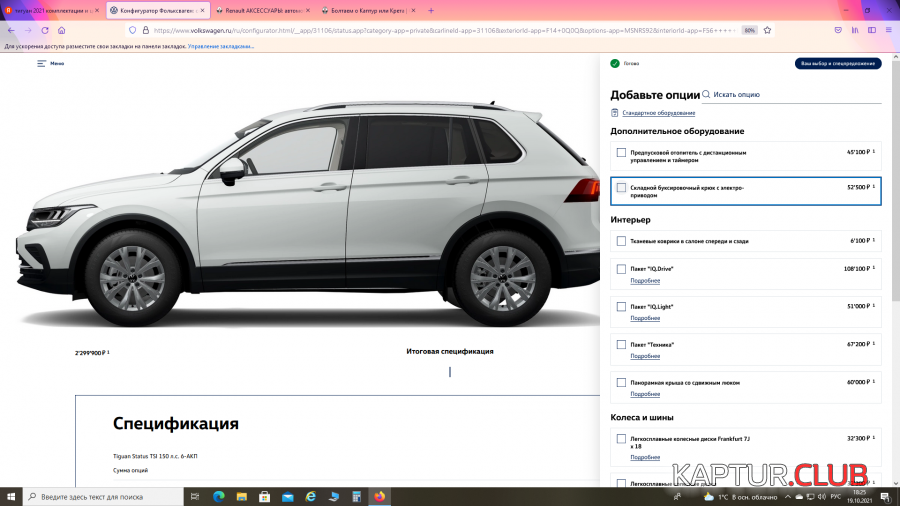Screen dimensions: 900x506
Task: Open Стандартное оборудование link
Action: tap(658, 113)
